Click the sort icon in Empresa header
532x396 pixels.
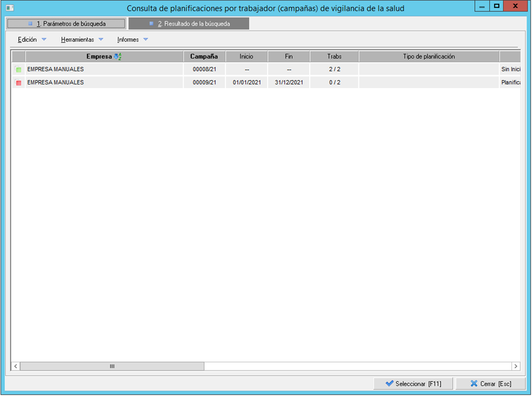117,57
